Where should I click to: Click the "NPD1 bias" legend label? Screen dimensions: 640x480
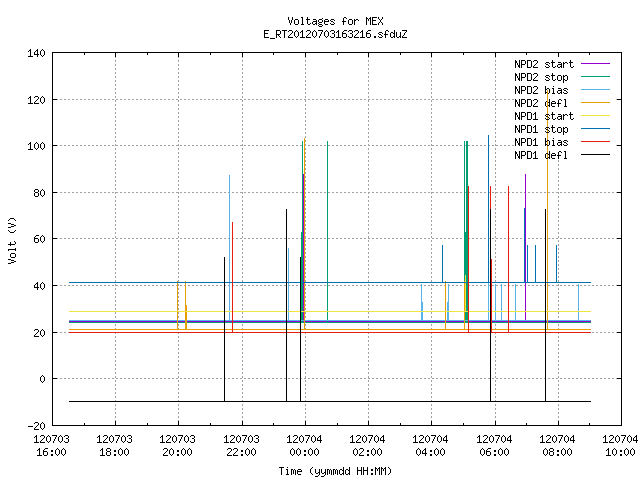pos(541,142)
